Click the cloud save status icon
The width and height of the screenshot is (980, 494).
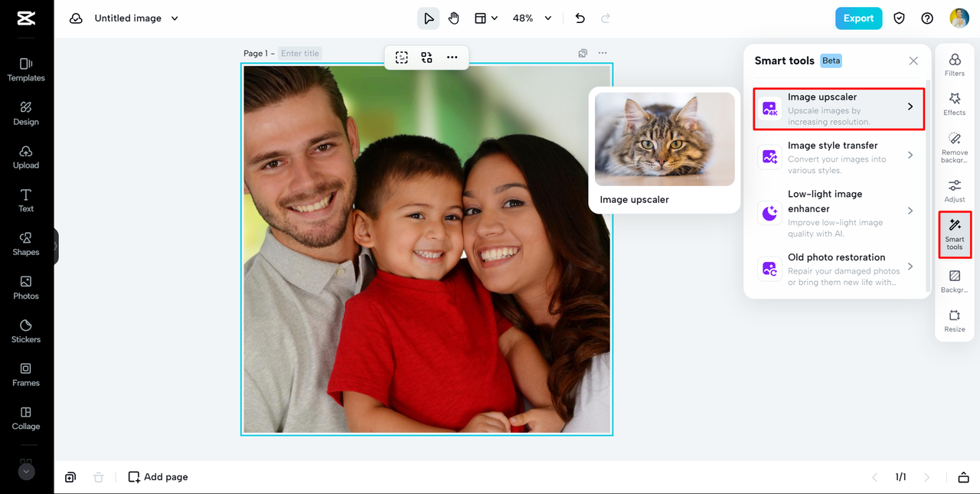coord(76,18)
